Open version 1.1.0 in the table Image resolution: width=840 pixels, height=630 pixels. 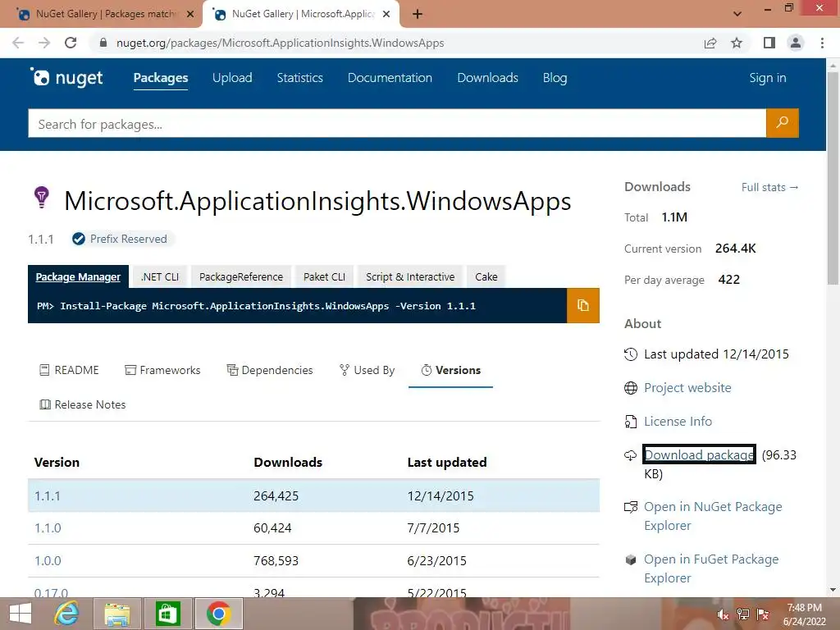click(x=48, y=528)
